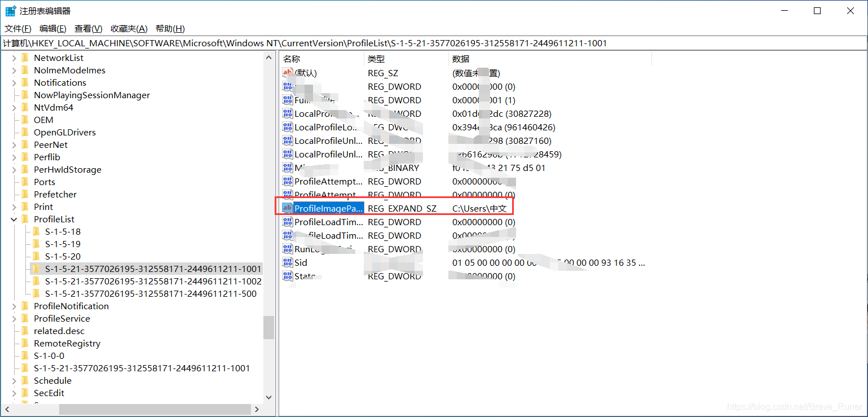This screenshot has width=868, height=417.
Task: Select the S-1-5-18 folder icon
Action: 36,231
